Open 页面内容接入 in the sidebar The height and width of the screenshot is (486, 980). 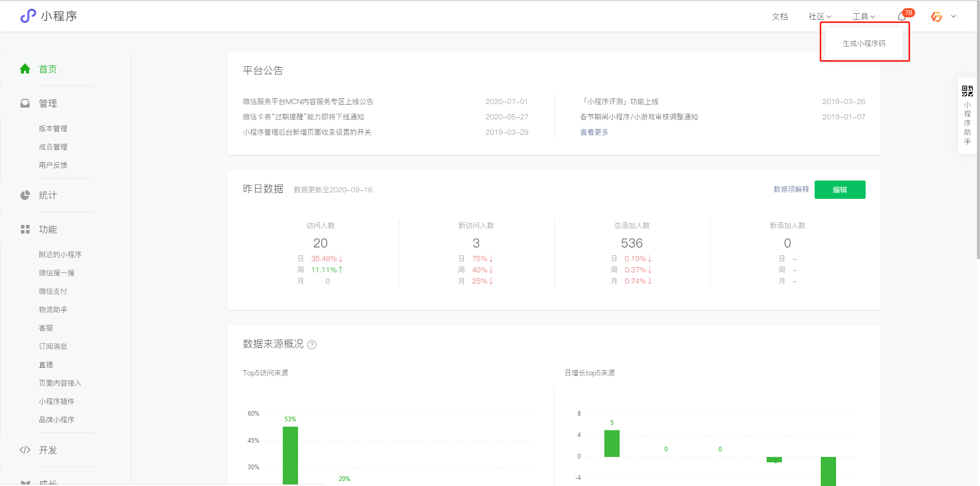pyautogui.click(x=60, y=383)
